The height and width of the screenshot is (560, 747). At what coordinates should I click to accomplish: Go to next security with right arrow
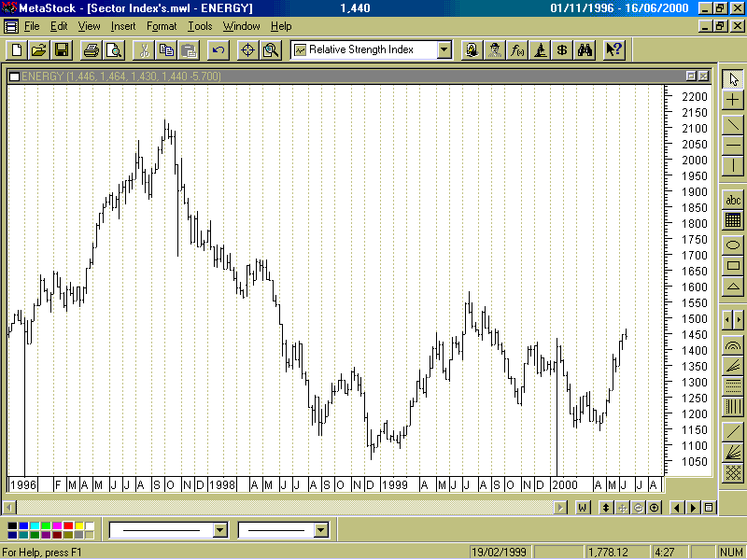[x=693, y=508]
